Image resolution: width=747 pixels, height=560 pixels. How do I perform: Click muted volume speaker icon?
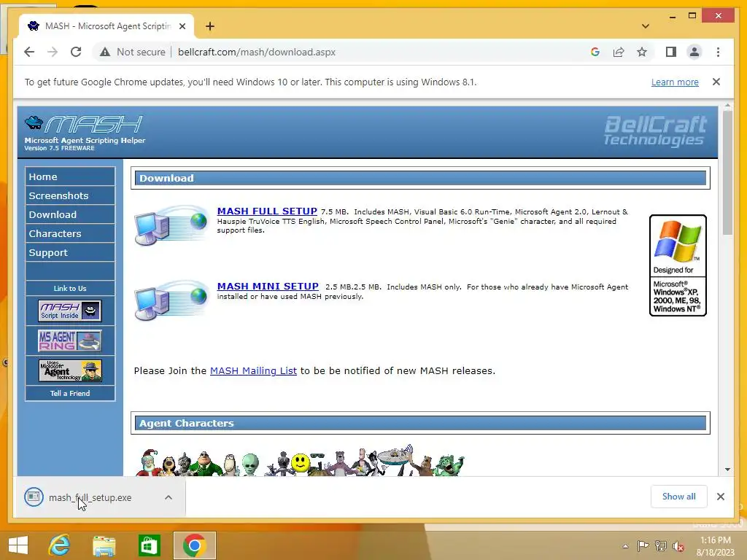click(678, 546)
